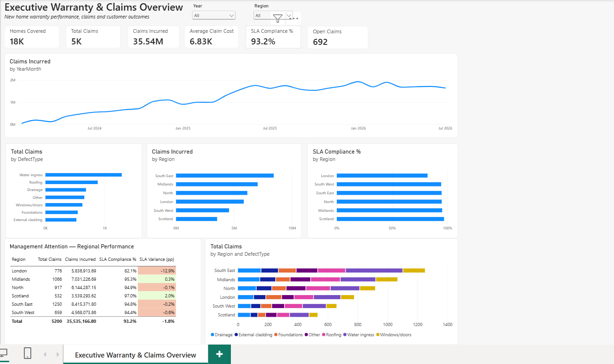Open the More options ellipsis beside the Region slicer

click(294, 19)
